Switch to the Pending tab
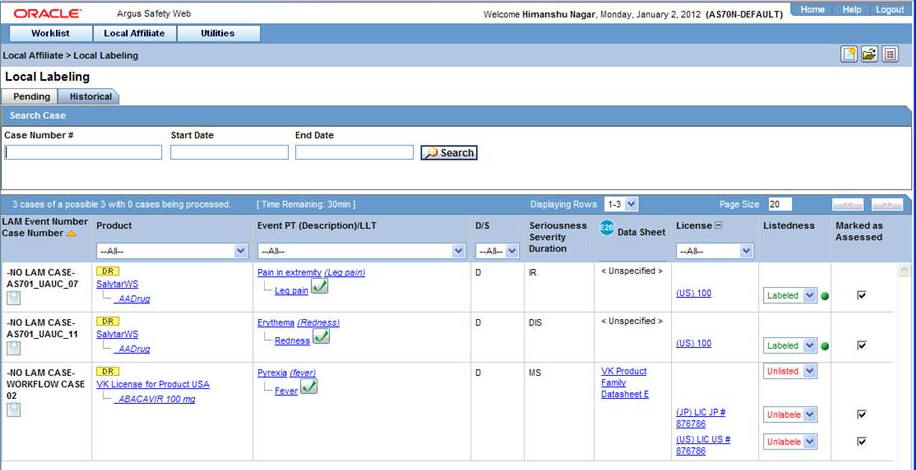 32,97
